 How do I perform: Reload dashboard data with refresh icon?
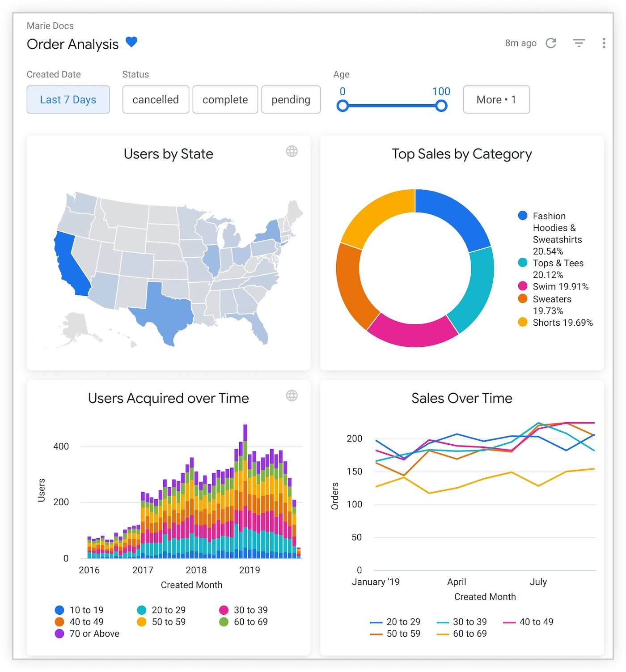click(551, 43)
